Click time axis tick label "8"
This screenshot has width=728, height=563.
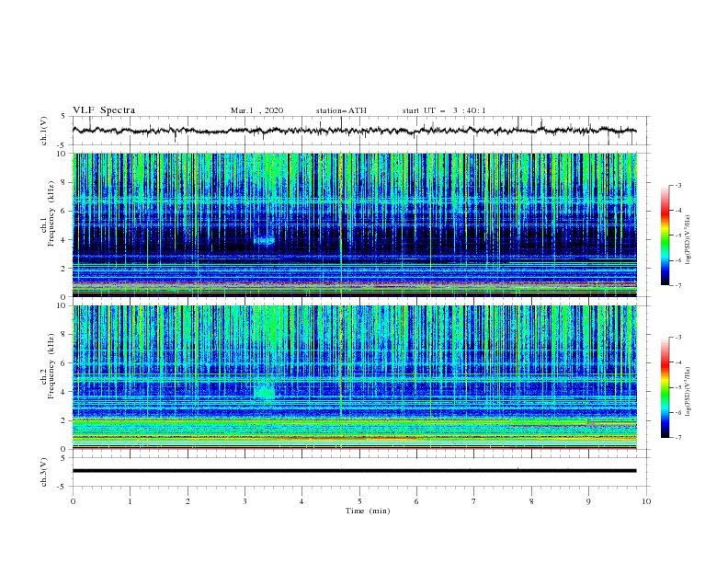click(531, 501)
